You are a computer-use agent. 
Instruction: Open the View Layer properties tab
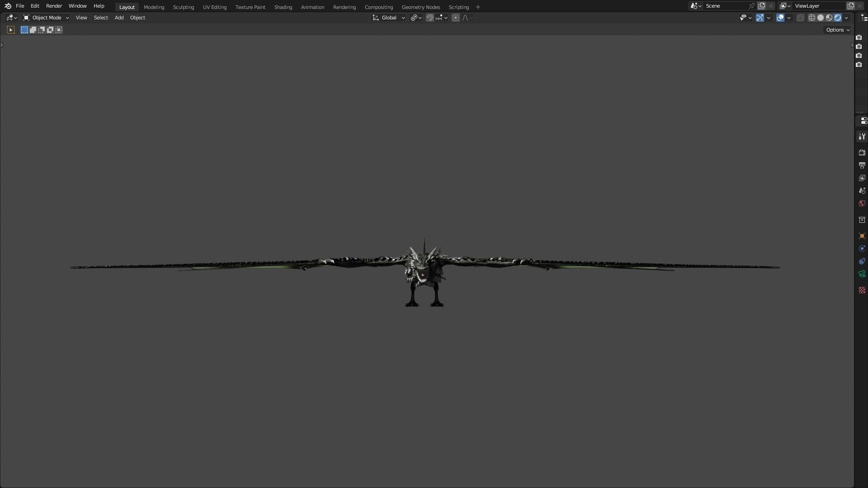click(862, 178)
